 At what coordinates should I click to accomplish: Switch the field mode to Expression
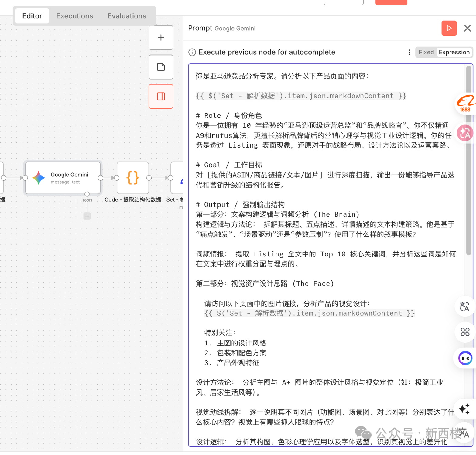(x=454, y=52)
